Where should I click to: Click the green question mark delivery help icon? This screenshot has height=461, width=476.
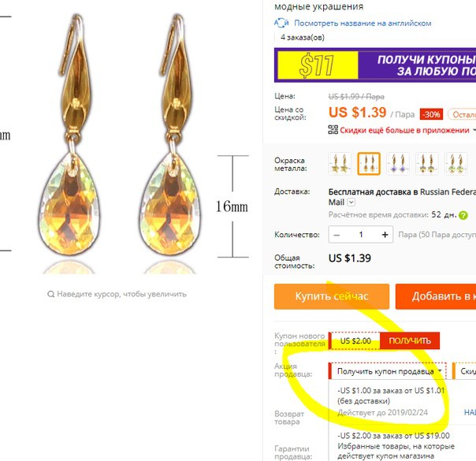click(x=463, y=215)
